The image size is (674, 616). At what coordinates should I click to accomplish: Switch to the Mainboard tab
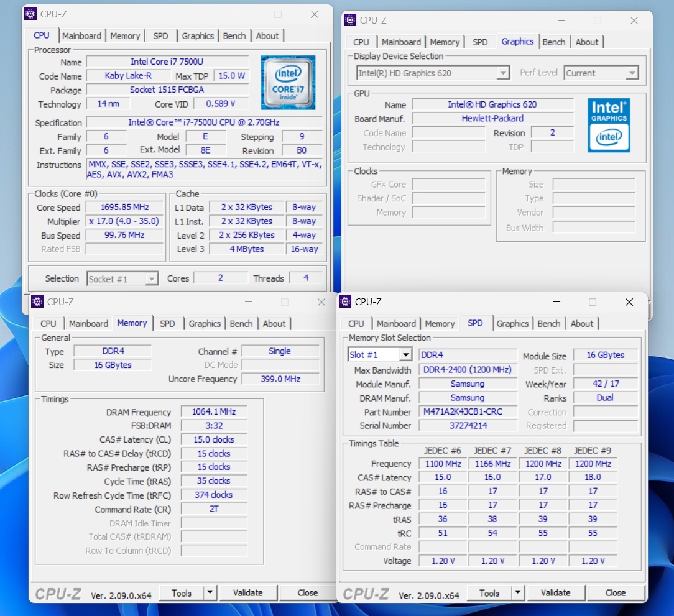[x=82, y=35]
